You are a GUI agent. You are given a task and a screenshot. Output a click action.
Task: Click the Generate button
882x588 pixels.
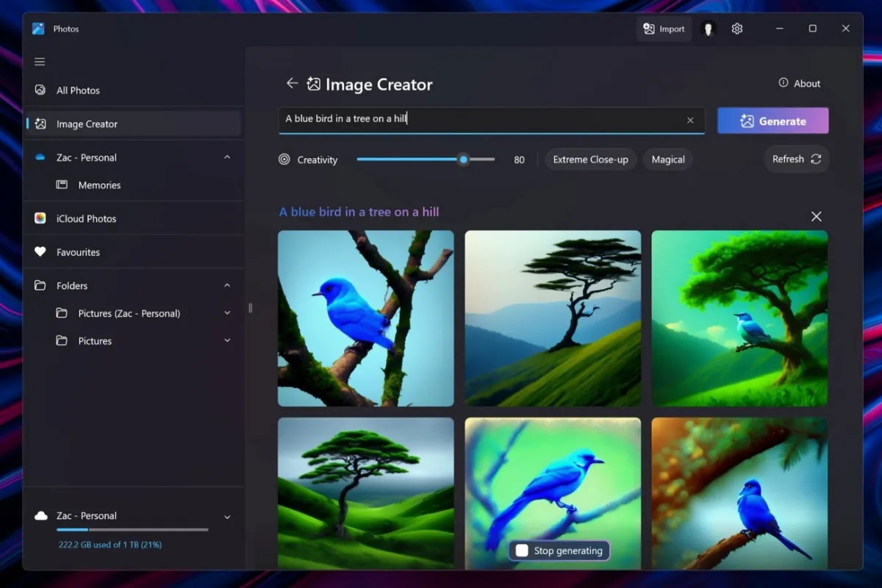tap(772, 121)
